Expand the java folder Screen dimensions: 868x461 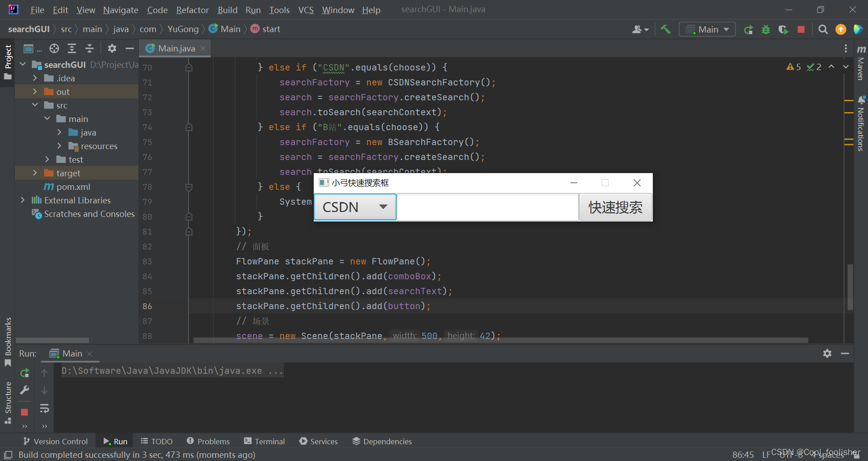[x=59, y=132]
